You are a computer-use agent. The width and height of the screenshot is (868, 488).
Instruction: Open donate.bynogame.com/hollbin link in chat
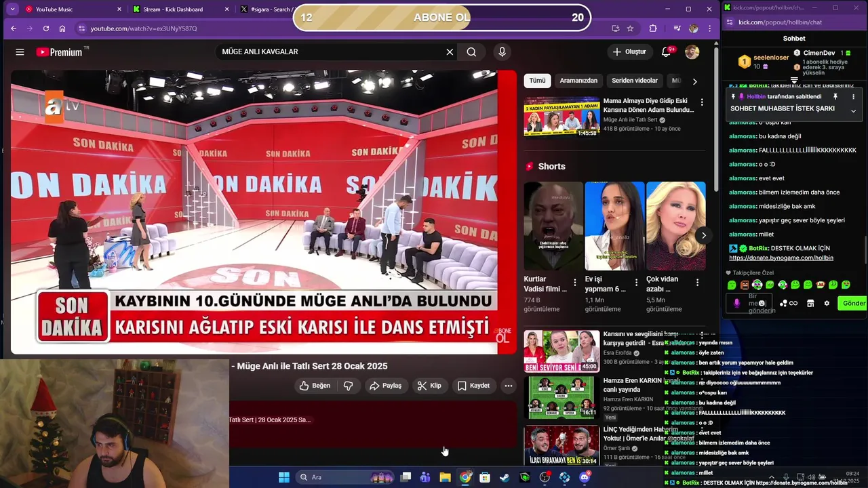pyautogui.click(x=781, y=258)
